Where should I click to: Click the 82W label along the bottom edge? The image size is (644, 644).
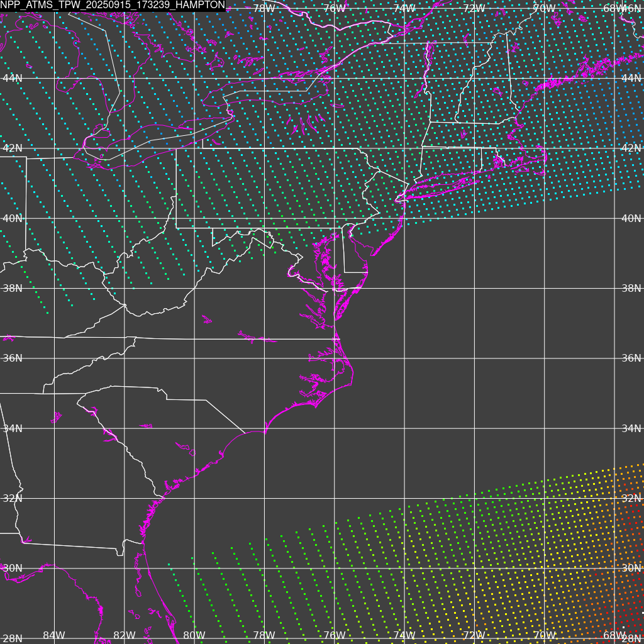pos(125,635)
